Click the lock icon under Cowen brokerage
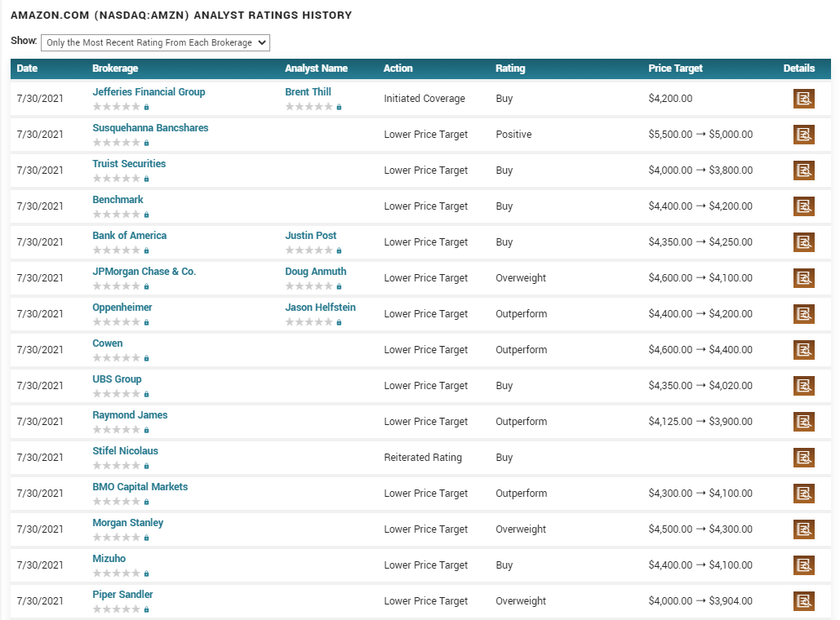The width and height of the screenshot is (840, 620). (x=146, y=358)
